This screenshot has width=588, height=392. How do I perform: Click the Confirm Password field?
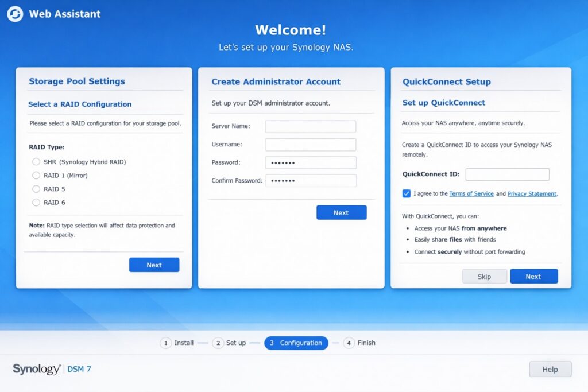pos(311,181)
